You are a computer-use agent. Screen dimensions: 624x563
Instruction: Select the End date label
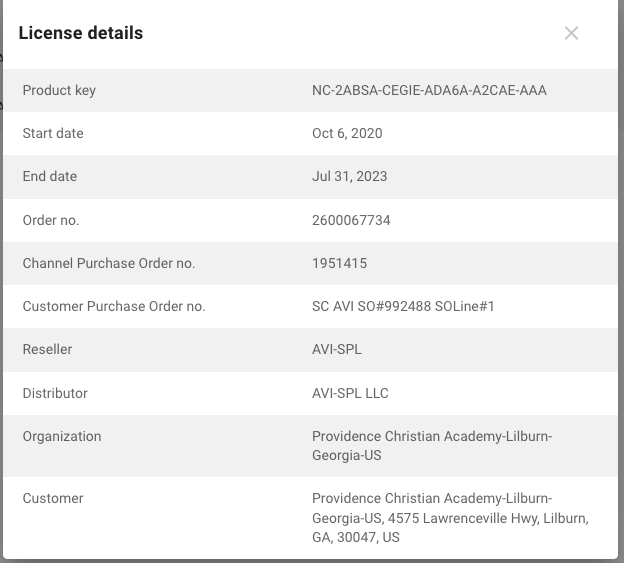pos(50,176)
